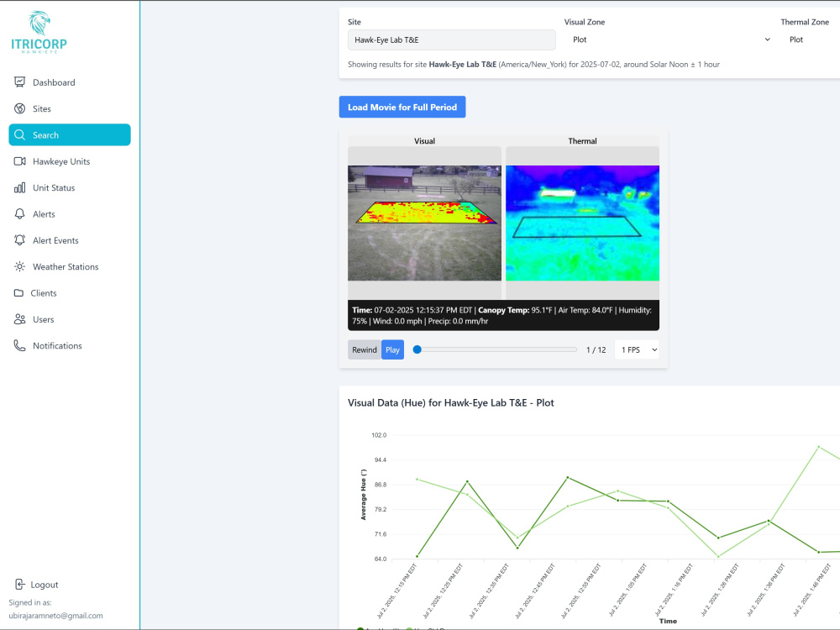The image size is (840, 630).
Task: Click the Site field label
Action: (x=354, y=22)
